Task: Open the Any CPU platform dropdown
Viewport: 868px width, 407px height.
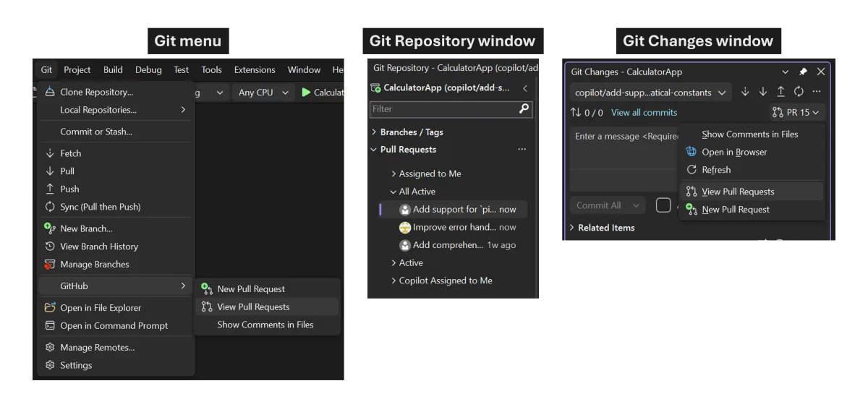Action: pyautogui.click(x=264, y=93)
